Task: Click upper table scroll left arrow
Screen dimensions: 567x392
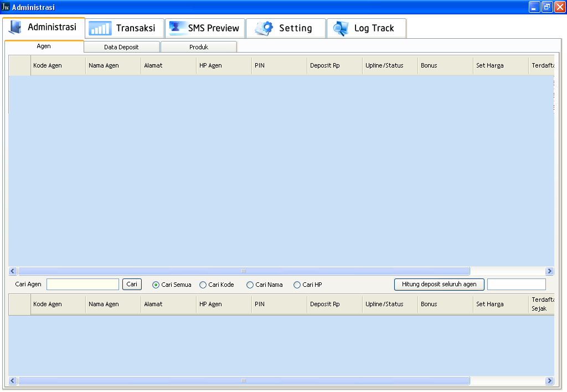Action: [13, 271]
